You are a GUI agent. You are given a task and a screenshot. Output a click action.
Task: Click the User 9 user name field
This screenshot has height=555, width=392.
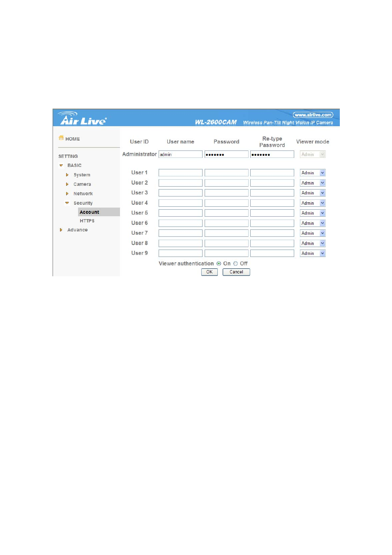pyautogui.click(x=180, y=253)
